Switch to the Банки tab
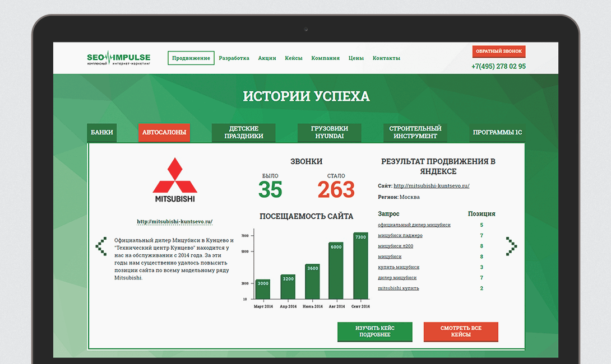 (x=101, y=132)
